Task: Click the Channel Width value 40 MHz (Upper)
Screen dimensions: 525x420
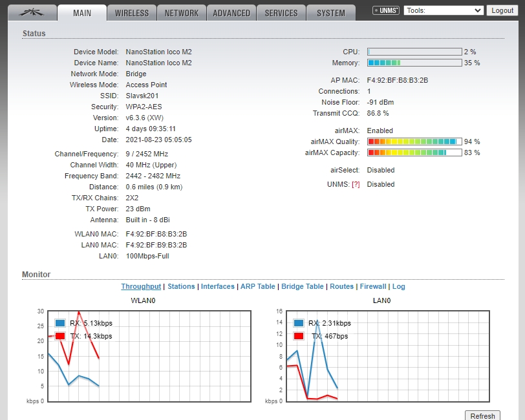Action: point(151,165)
